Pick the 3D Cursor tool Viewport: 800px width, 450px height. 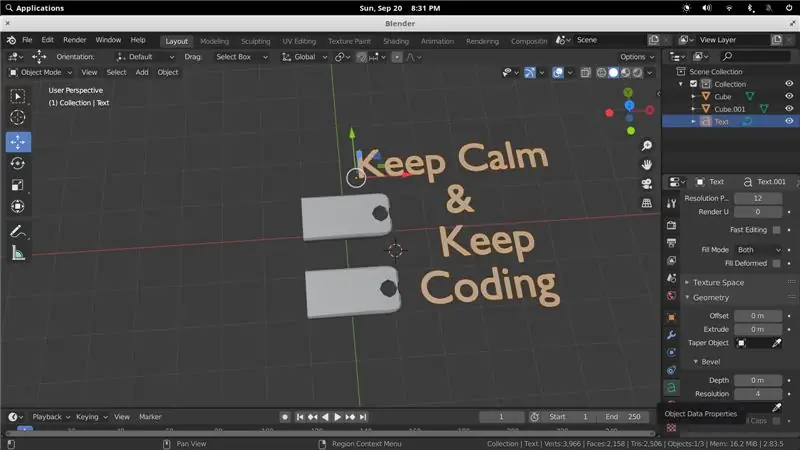tap(18, 117)
